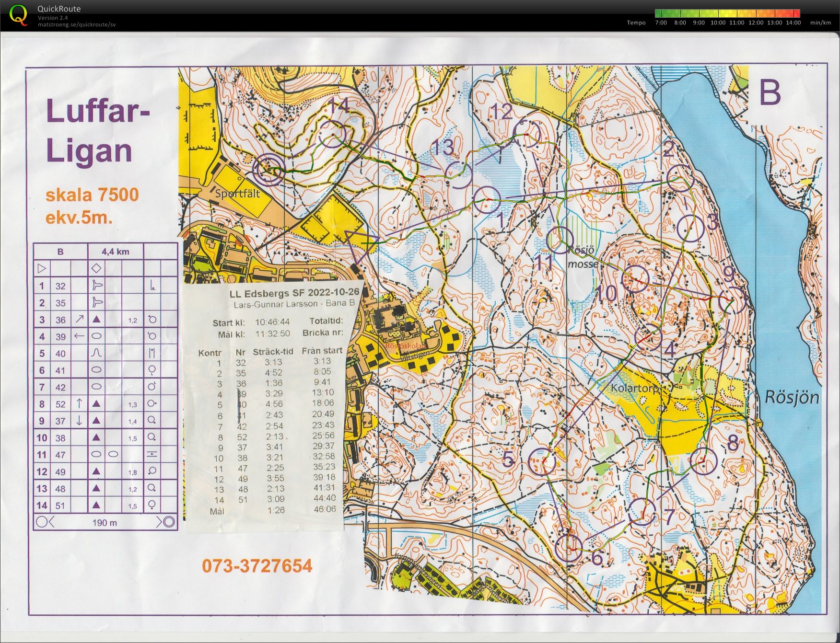Click the 'Kolartorp' place label
This screenshot has height=643, width=840.
[636, 388]
